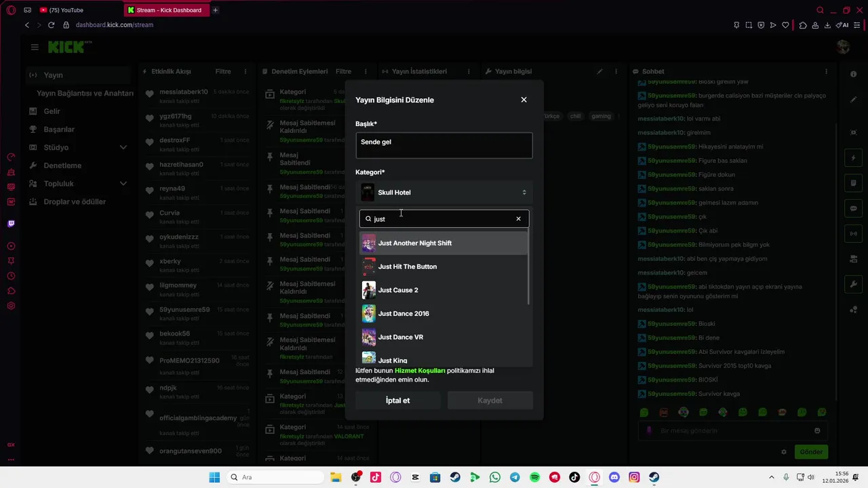This screenshot has height=488, width=868.
Task: Reload the page
Action: click(51, 25)
